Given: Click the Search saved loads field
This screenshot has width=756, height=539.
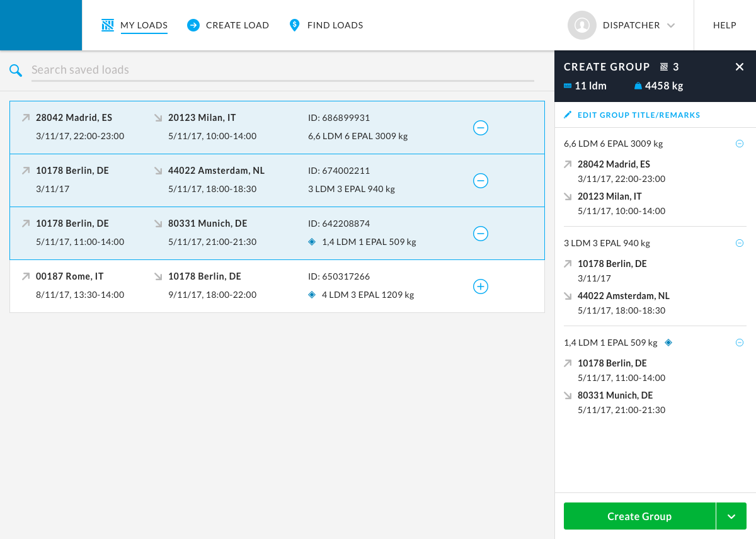Looking at the screenshot, I should click(283, 70).
